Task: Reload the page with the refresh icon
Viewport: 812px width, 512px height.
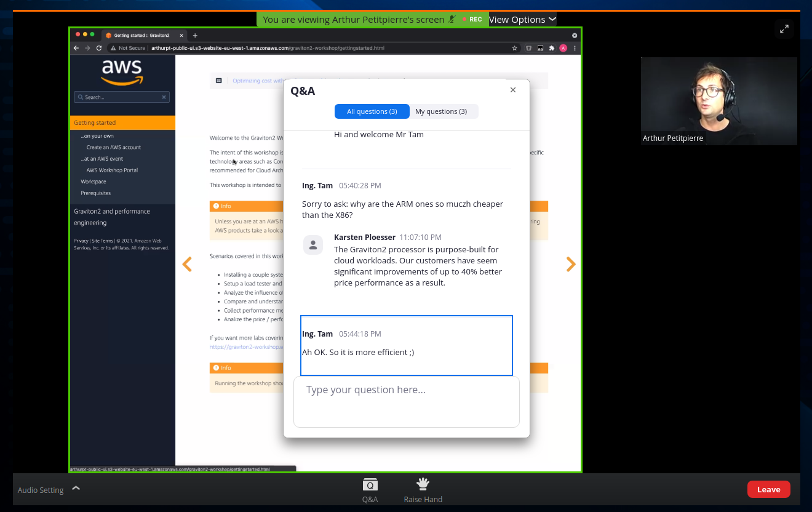Action: (99, 48)
